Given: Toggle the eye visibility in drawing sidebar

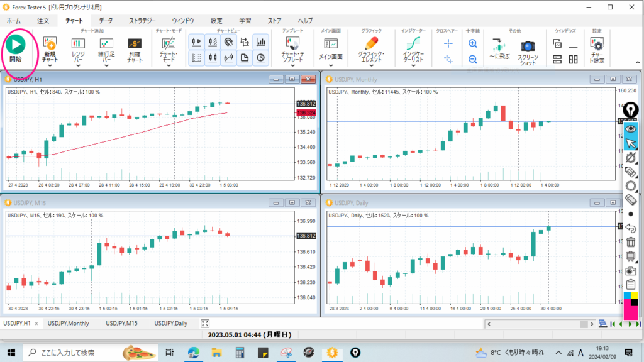Looking at the screenshot, I should pyautogui.click(x=631, y=129).
